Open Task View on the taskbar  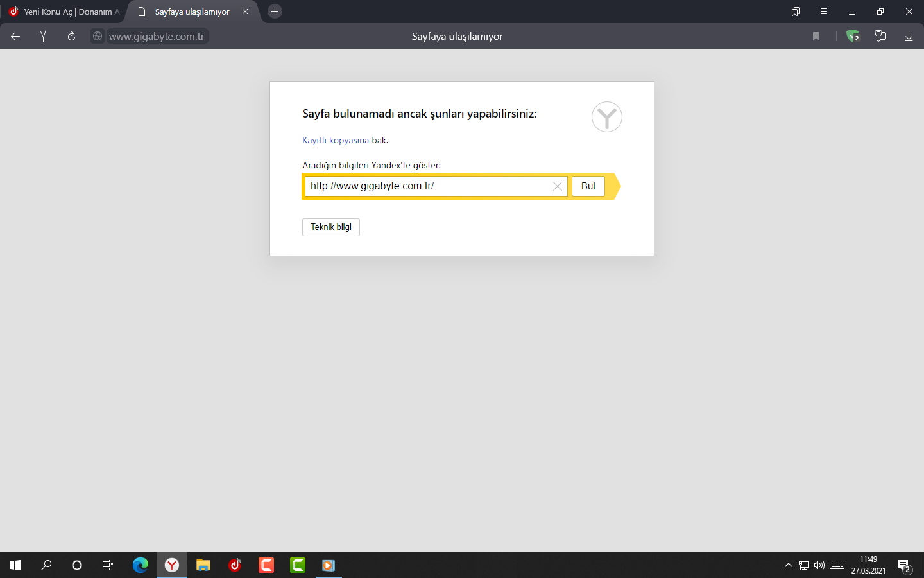click(108, 565)
